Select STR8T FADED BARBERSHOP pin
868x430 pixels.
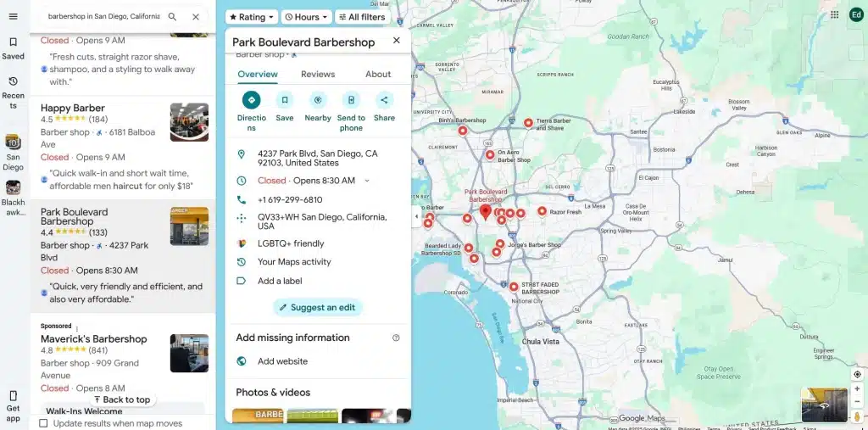pos(514,287)
